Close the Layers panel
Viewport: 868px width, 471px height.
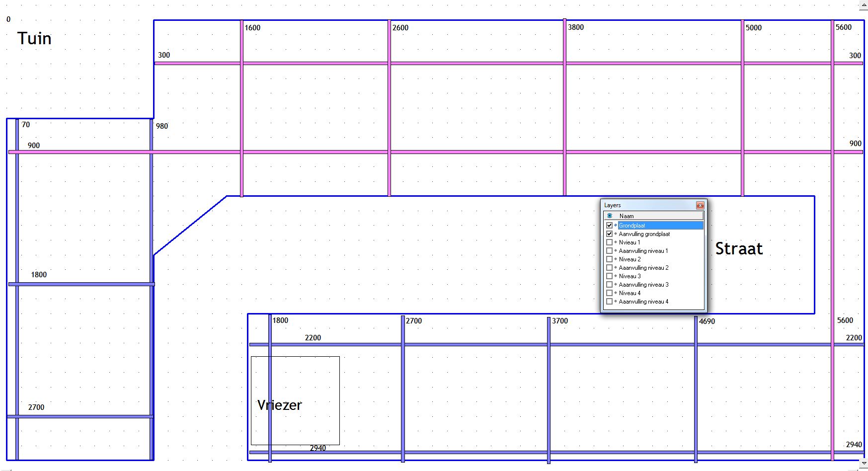pyautogui.click(x=700, y=205)
